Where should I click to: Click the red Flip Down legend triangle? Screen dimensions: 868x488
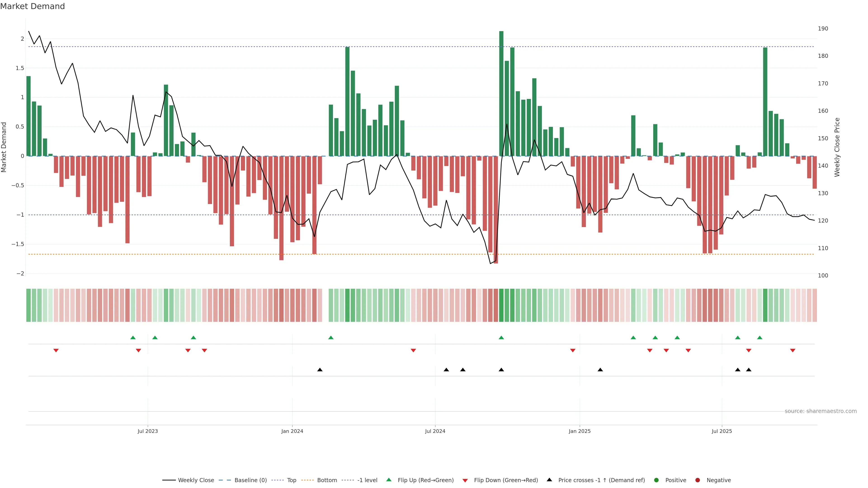(x=465, y=481)
